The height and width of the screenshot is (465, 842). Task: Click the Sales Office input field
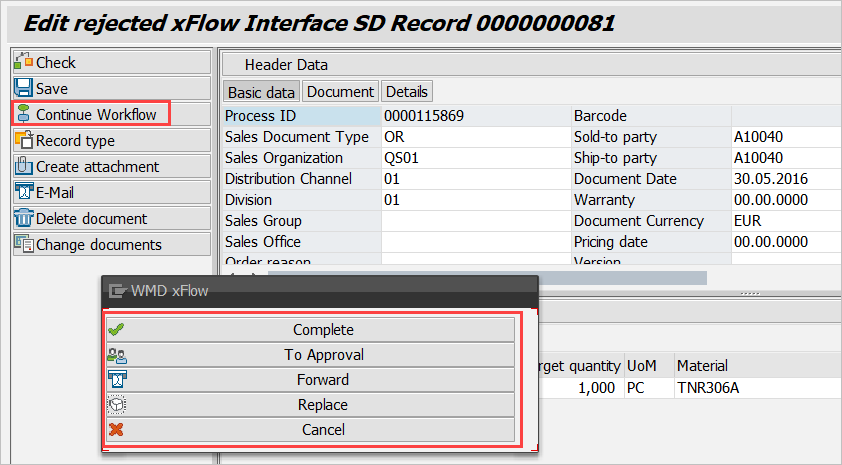click(x=474, y=242)
